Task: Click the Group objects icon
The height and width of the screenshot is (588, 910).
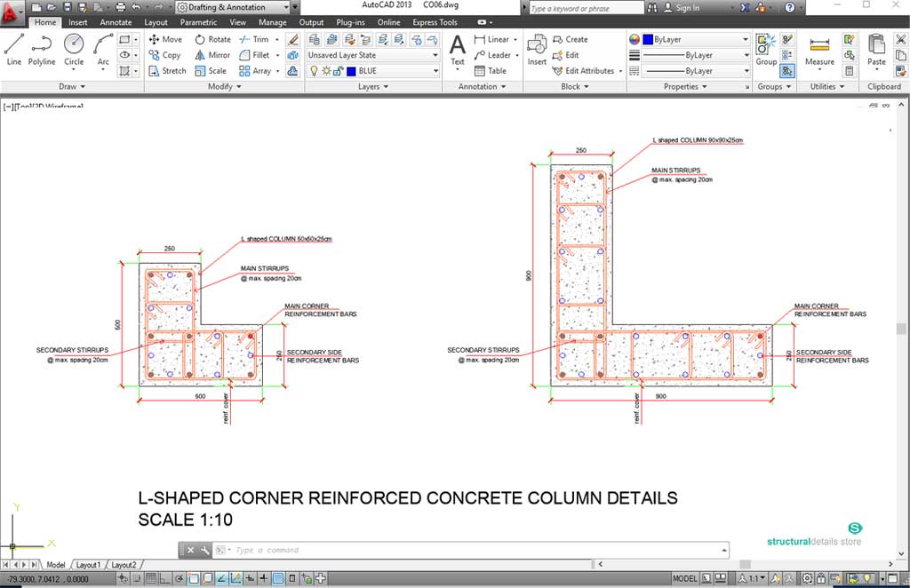Action: point(766,50)
